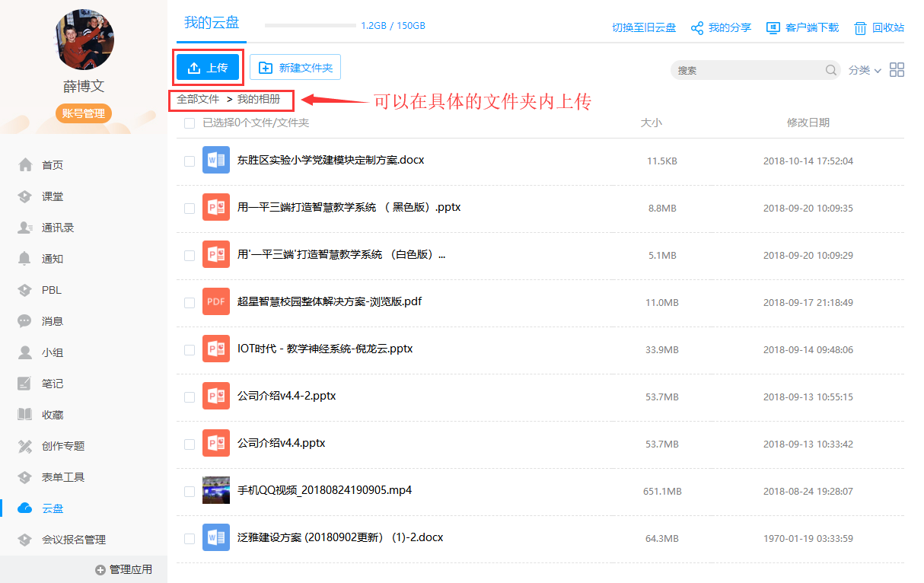
Task: Open the 表单工具 sidebar icon
Action: (25, 477)
